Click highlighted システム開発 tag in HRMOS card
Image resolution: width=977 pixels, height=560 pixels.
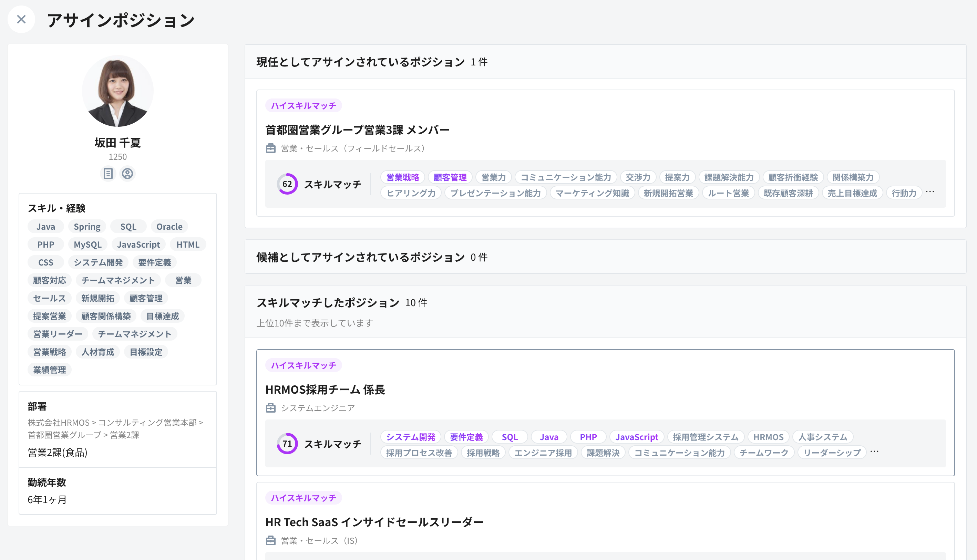(x=411, y=437)
